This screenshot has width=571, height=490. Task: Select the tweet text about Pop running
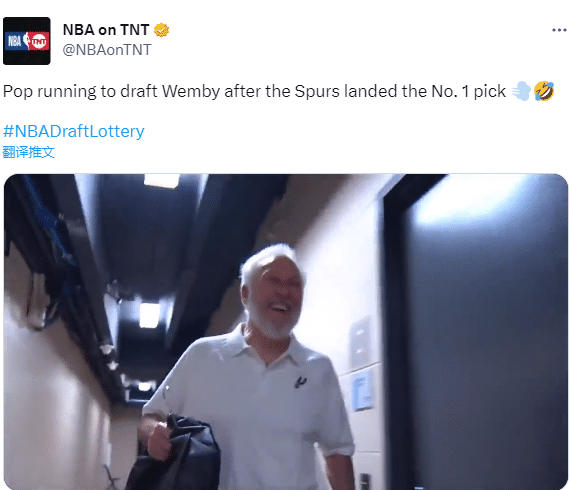click(254, 91)
